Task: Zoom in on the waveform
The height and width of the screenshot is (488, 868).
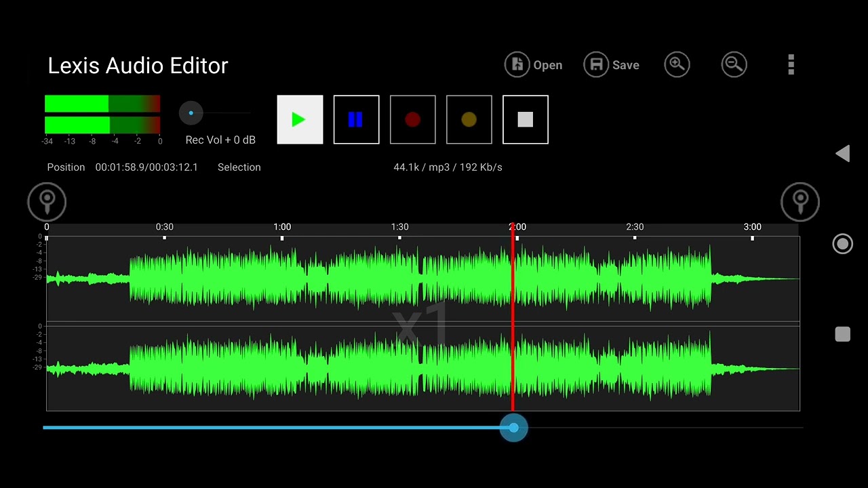Action: pyautogui.click(x=677, y=64)
